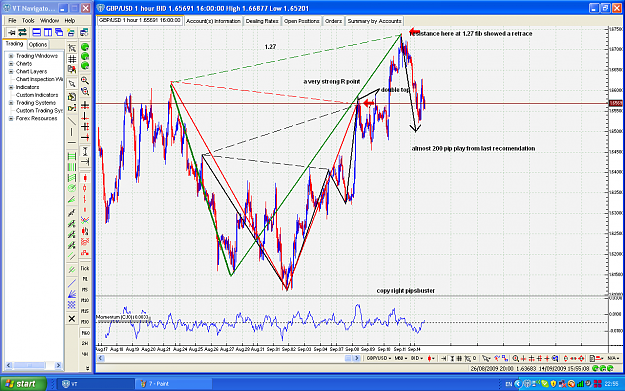Click navigator panel scroll right arrow
Image resolution: width=625 pixels, height=391 pixels.
pos(58,365)
